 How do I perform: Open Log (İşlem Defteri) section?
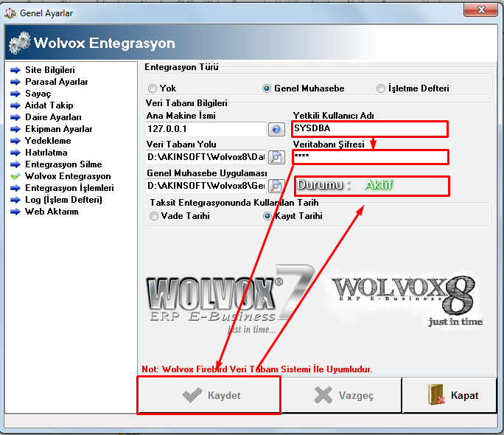coord(63,200)
